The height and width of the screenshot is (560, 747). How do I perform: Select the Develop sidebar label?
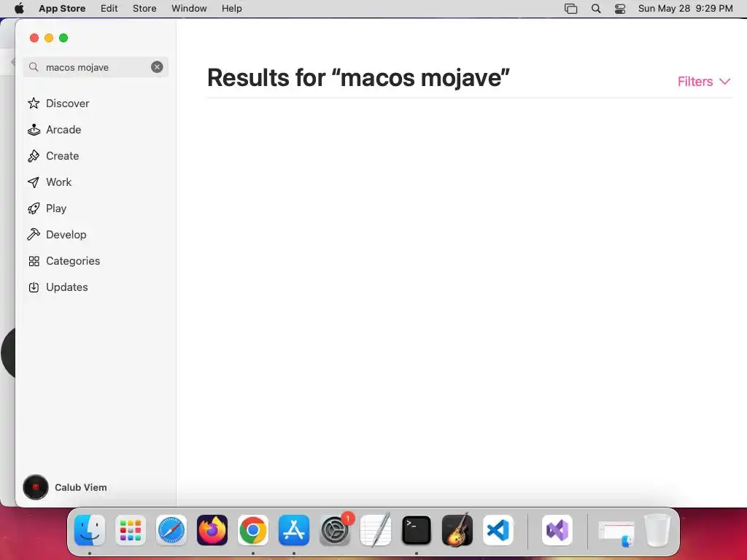point(66,235)
